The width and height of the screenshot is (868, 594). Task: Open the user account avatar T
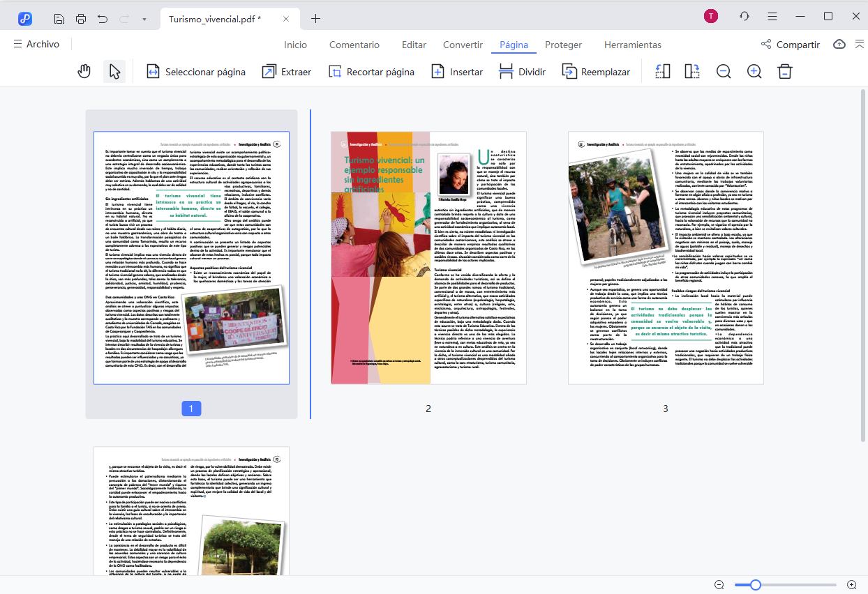coord(711,16)
